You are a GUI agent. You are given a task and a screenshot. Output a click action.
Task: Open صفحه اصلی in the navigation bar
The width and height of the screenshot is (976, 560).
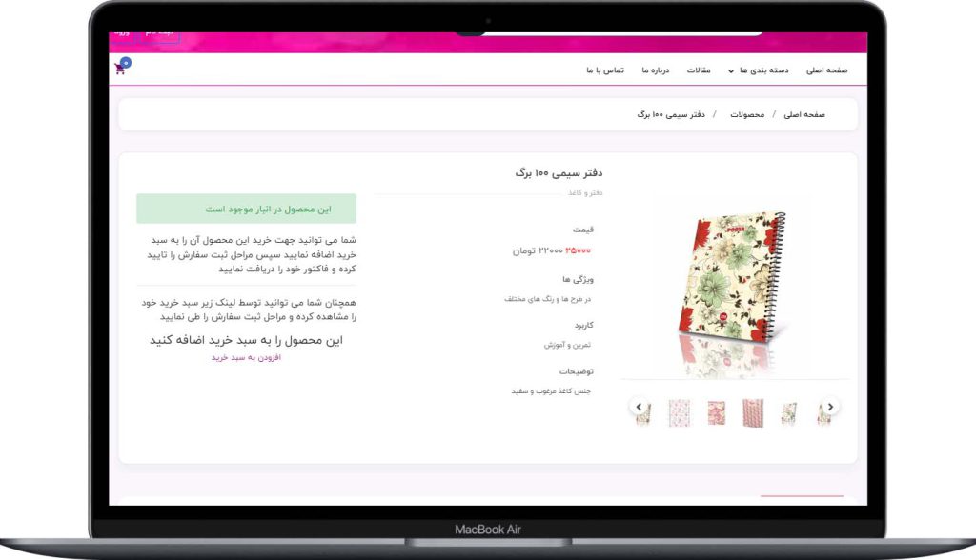click(826, 70)
